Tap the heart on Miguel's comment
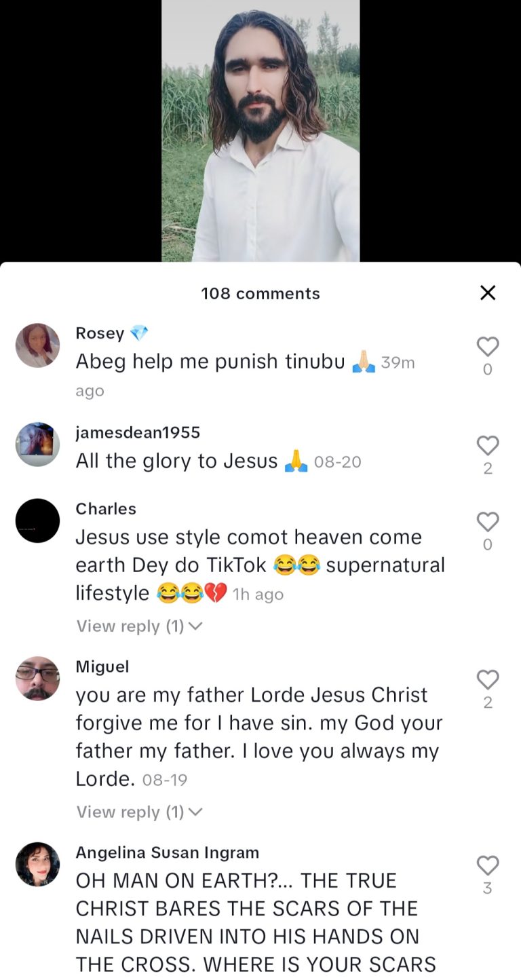 click(487, 679)
